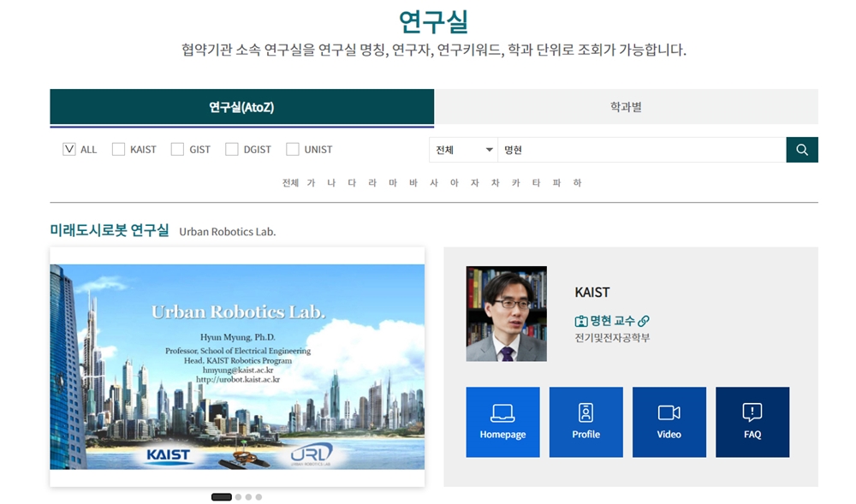Open the lab Homepage tile
856x504 pixels.
tap(502, 422)
